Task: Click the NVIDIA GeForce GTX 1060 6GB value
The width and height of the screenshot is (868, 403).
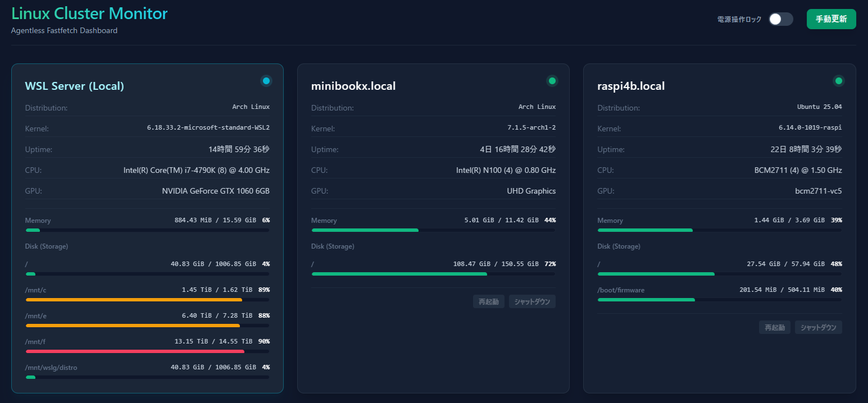Action: tap(216, 191)
